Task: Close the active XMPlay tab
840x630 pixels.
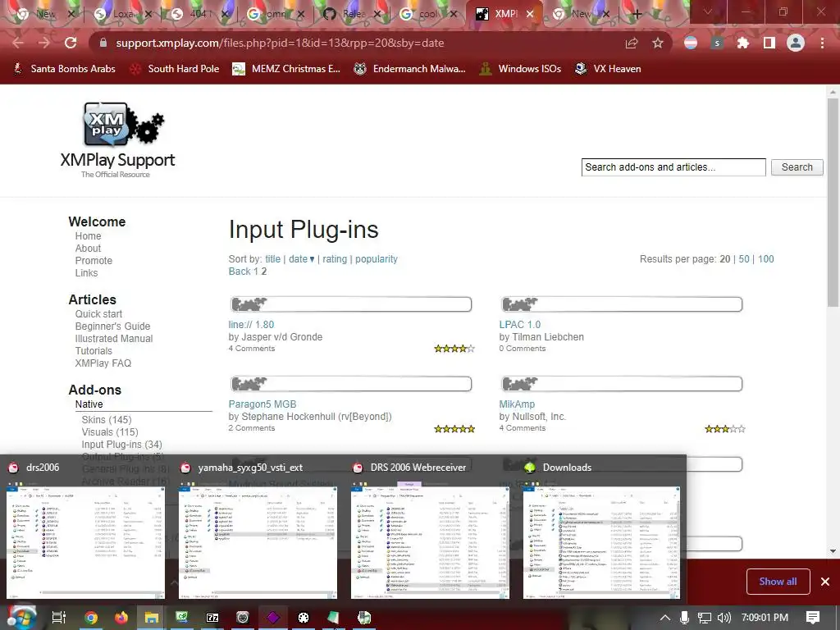Action: point(530,15)
